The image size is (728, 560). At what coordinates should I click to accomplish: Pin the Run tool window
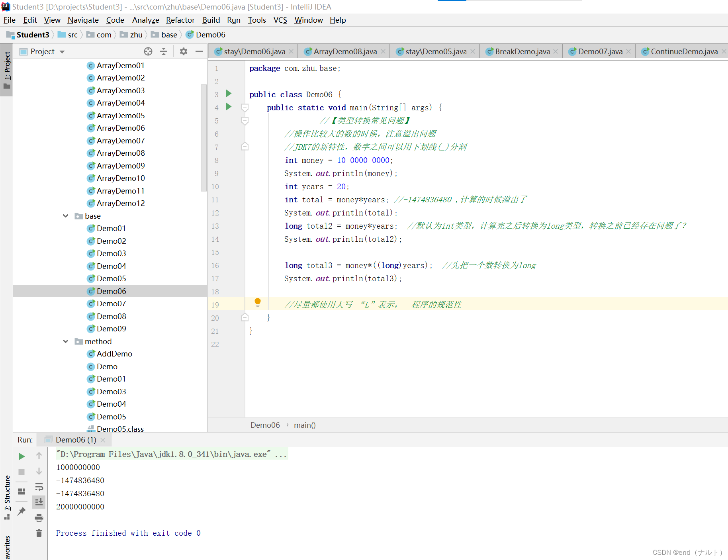coord(22,511)
